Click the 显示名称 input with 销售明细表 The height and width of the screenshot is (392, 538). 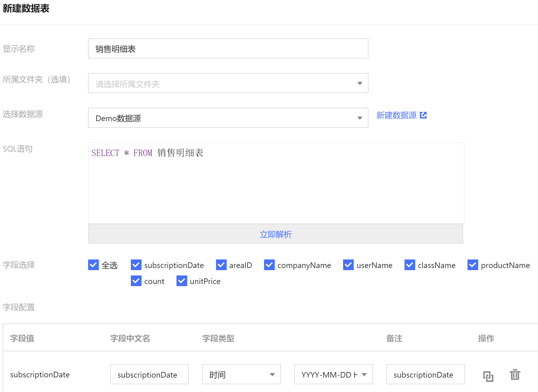click(228, 49)
